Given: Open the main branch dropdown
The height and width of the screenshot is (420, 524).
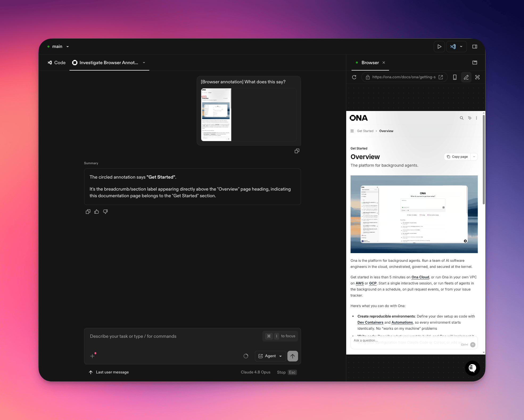Looking at the screenshot, I should [58, 46].
